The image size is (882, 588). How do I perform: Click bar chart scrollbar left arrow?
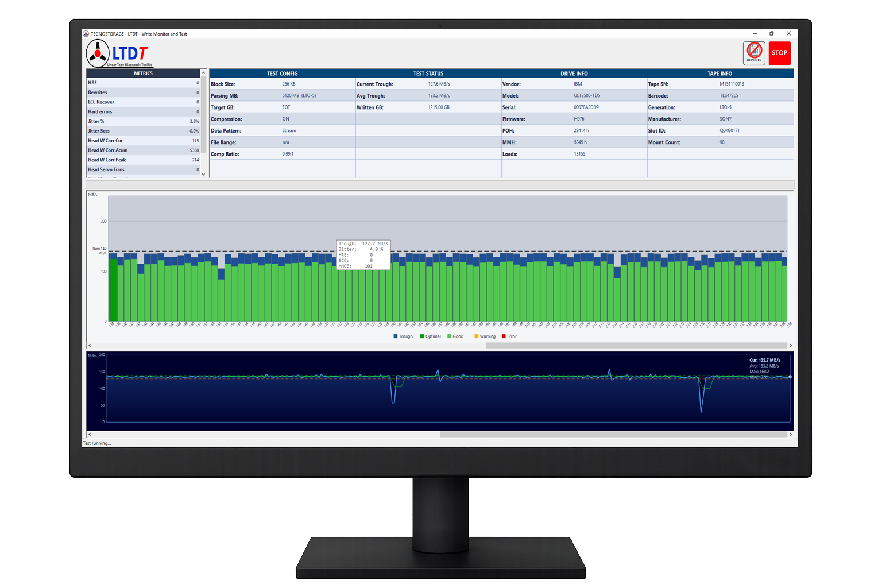(90, 345)
